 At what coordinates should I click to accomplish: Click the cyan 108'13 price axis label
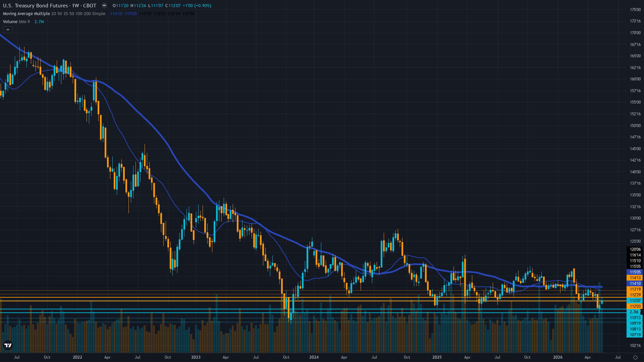click(x=635, y=329)
